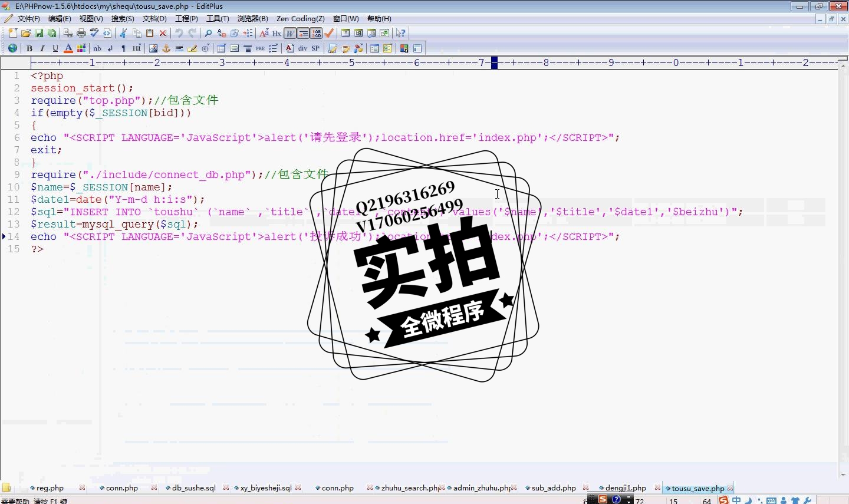Switch to admin_zhuhu.php document tab
Viewport: 849px width, 504px height.
pos(481,488)
